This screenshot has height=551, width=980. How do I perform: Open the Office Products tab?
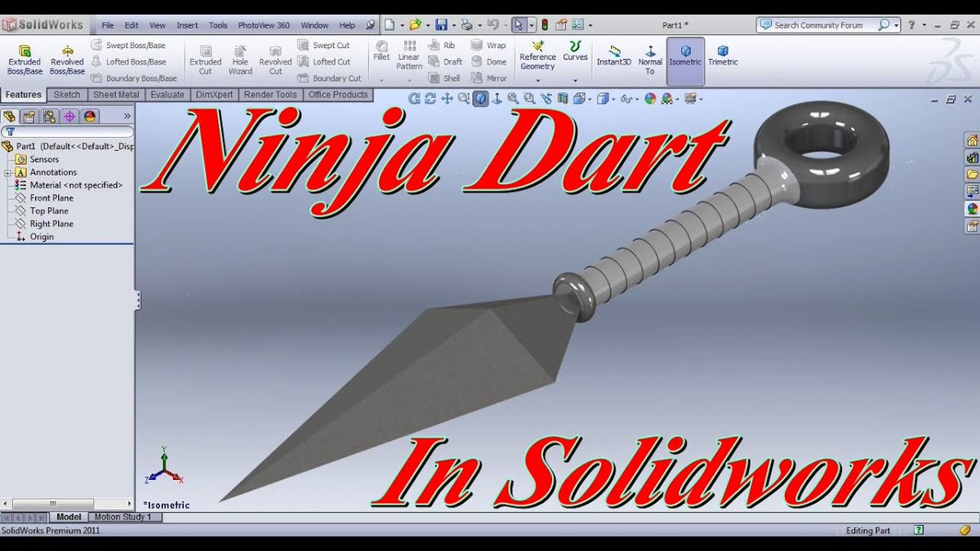click(x=338, y=95)
